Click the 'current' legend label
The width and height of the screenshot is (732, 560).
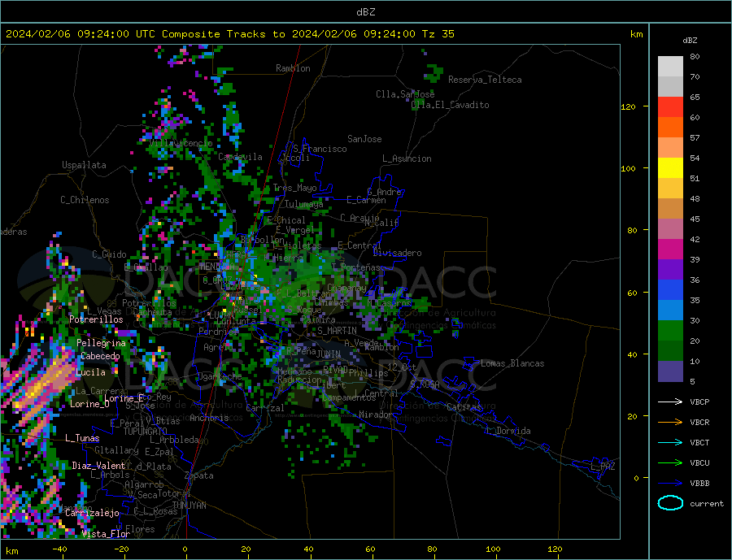707,504
